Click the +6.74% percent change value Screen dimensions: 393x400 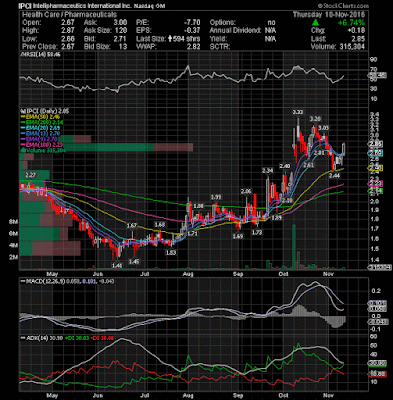(351, 23)
